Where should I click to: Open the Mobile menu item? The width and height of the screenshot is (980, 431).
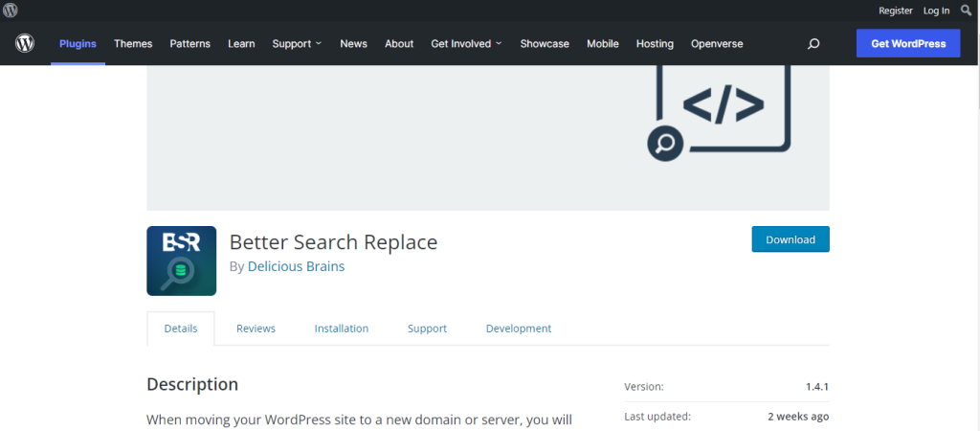pyautogui.click(x=603, y=44)
